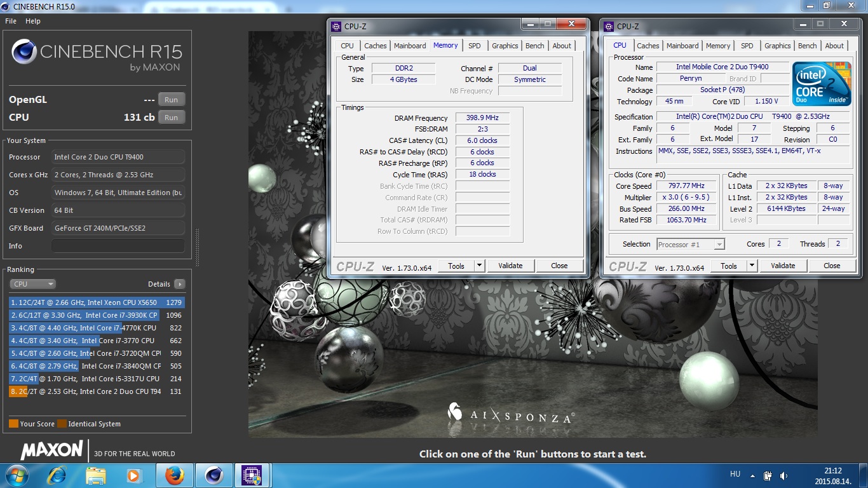Open Cinebench Help menu
The width and height of the screenshot is (868, 488).
click(x=33, y=21)
